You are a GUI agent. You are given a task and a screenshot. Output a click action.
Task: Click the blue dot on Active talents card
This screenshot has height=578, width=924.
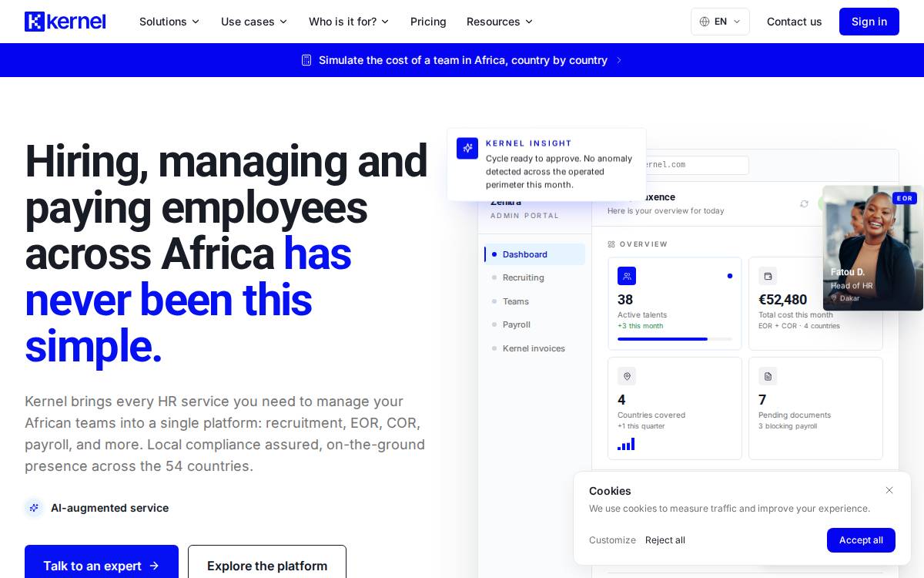pyautogui.click(x=730, y=276)
